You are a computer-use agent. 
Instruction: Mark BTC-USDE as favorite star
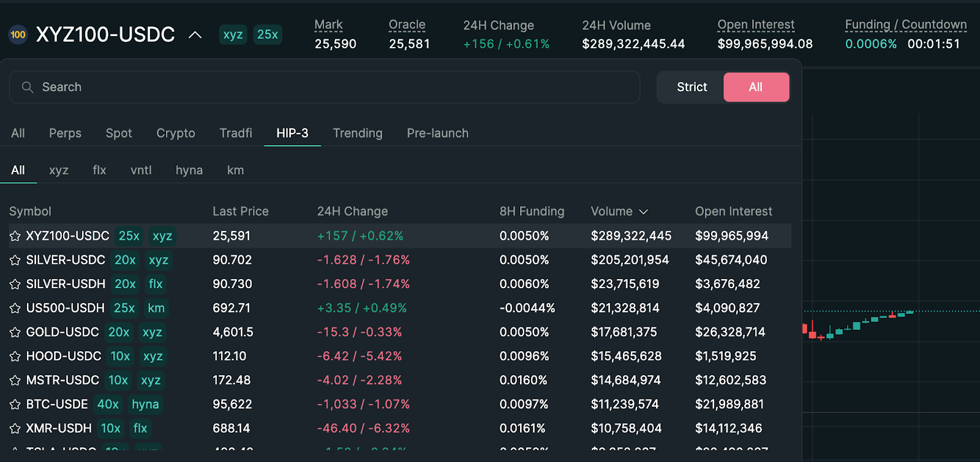15,405
